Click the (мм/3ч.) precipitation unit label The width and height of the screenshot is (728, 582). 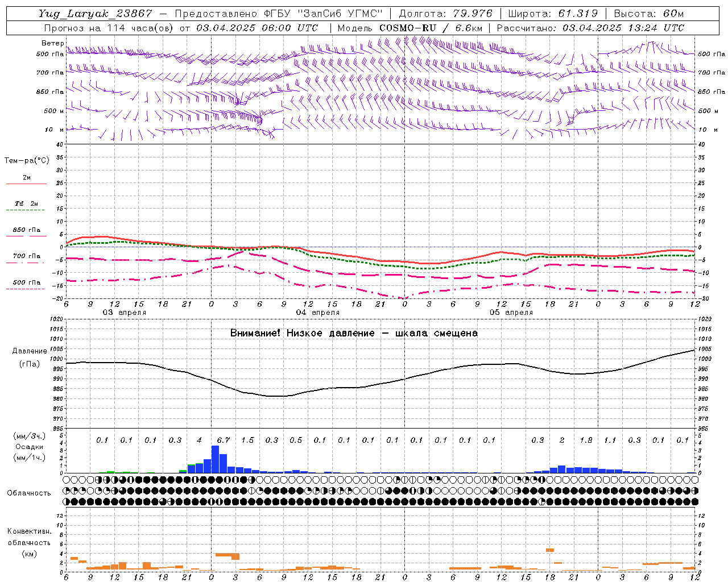coord(29,436)
